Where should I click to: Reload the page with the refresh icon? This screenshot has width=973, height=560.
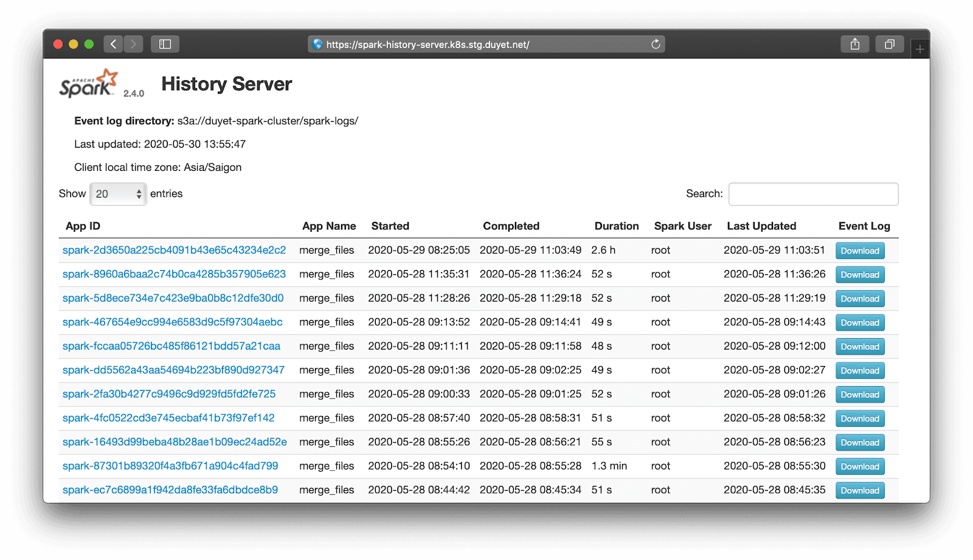click(x=656, y=44)
